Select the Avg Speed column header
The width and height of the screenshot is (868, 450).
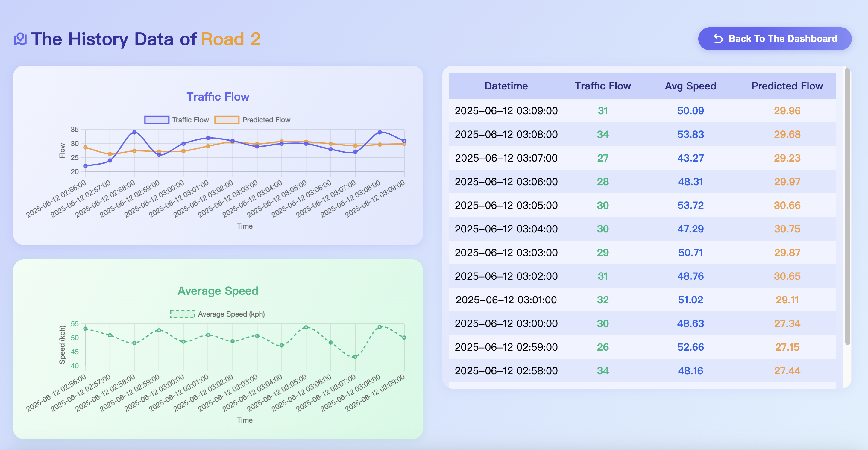[691, 86]
